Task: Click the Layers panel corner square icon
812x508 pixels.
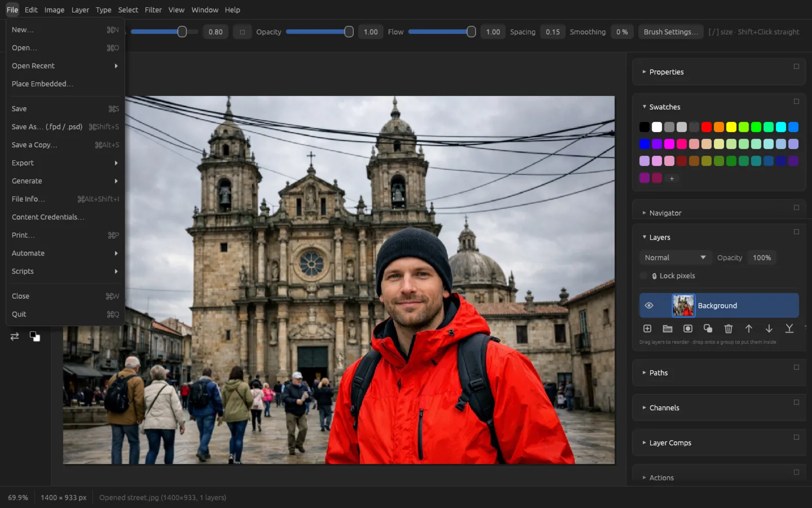Action: click(796, 232)
